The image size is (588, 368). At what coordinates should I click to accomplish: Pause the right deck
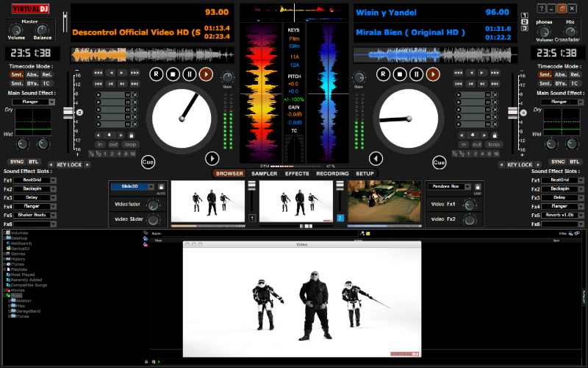(x=416, y=74)
